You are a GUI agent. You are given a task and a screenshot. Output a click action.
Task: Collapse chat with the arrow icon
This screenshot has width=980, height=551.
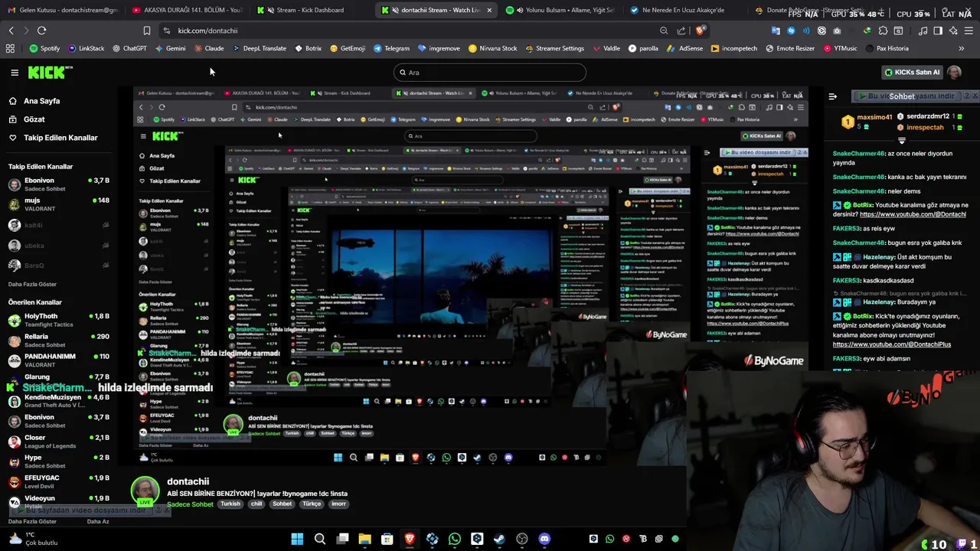pyautogui.click(x=832, y=96)
